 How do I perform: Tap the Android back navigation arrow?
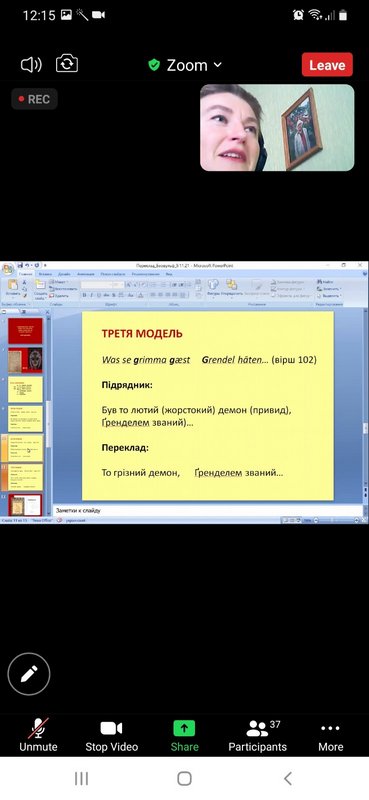(287, 778)
